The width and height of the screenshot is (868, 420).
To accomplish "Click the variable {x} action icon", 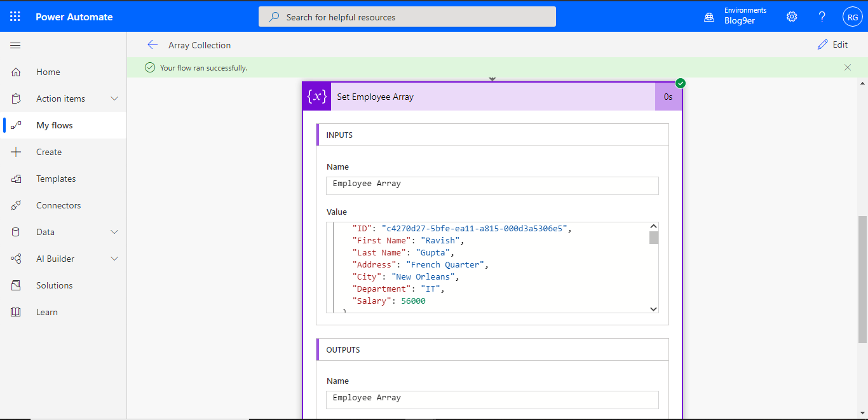I will [x=317, y=97].
